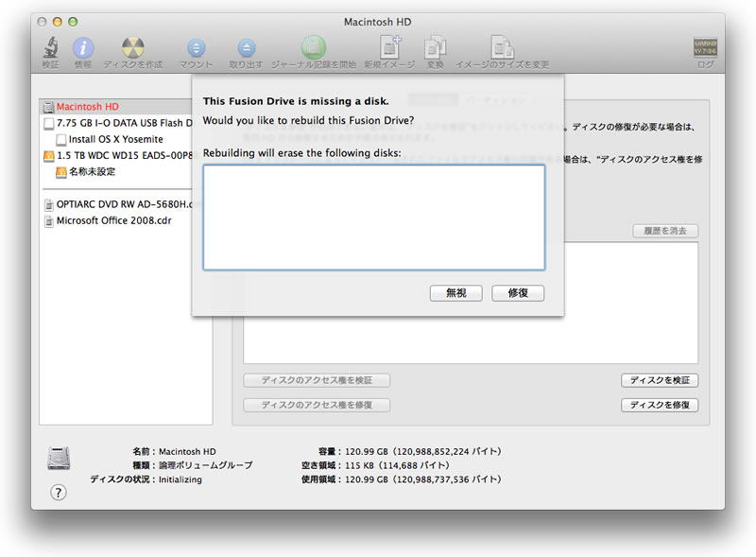Open the Log (ログ) toolbar icon
Image resolution: width=756 pixels, height=557 pixels.
705,47
